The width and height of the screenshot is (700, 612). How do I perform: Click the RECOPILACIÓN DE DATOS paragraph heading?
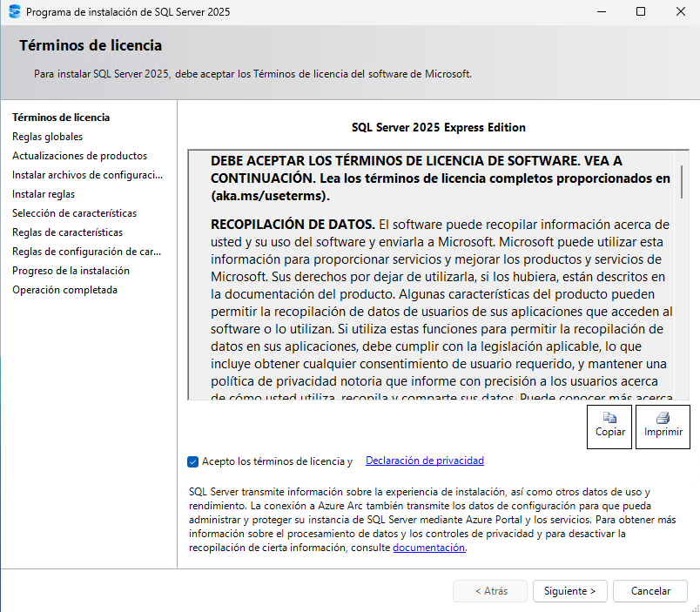(293, 224)
